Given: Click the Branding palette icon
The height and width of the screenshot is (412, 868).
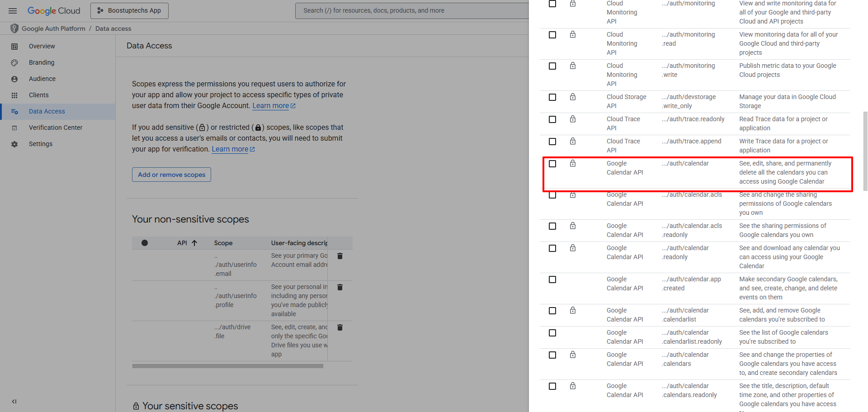Looking at the screenshot, I should tap(14, 62).
